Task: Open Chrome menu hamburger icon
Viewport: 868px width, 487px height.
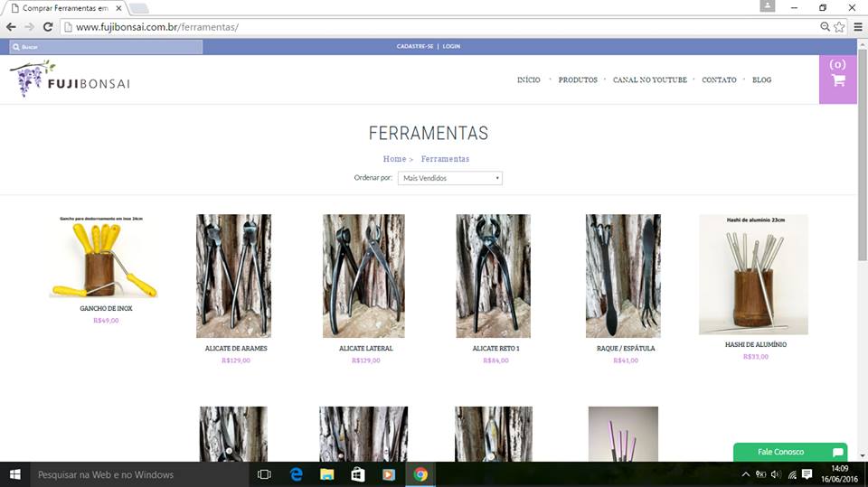Action: coord(857,27)
